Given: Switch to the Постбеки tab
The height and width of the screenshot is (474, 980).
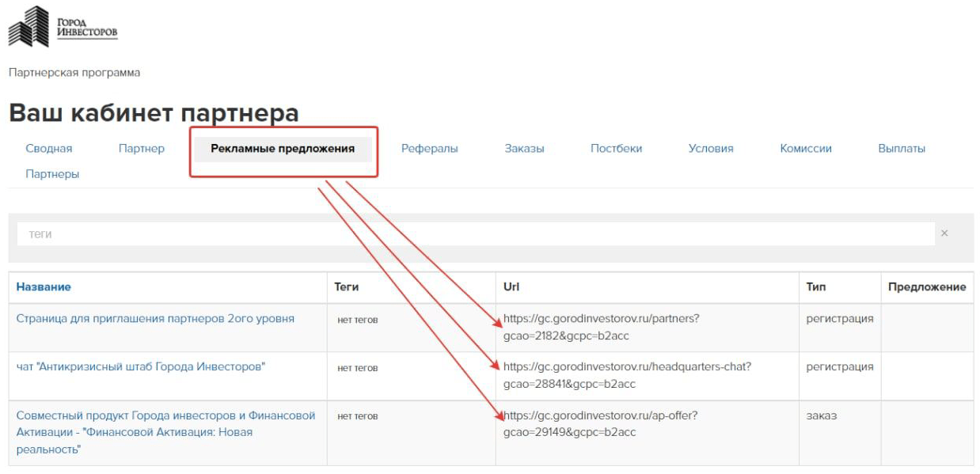Looking at the screenshot, I should tap(617, 148).
